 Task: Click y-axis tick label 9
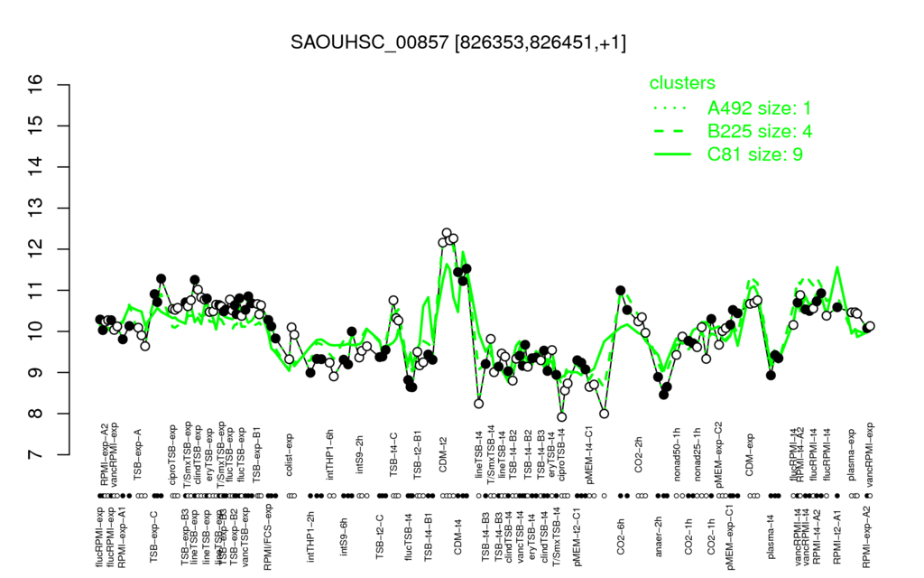tap(36, 373)
